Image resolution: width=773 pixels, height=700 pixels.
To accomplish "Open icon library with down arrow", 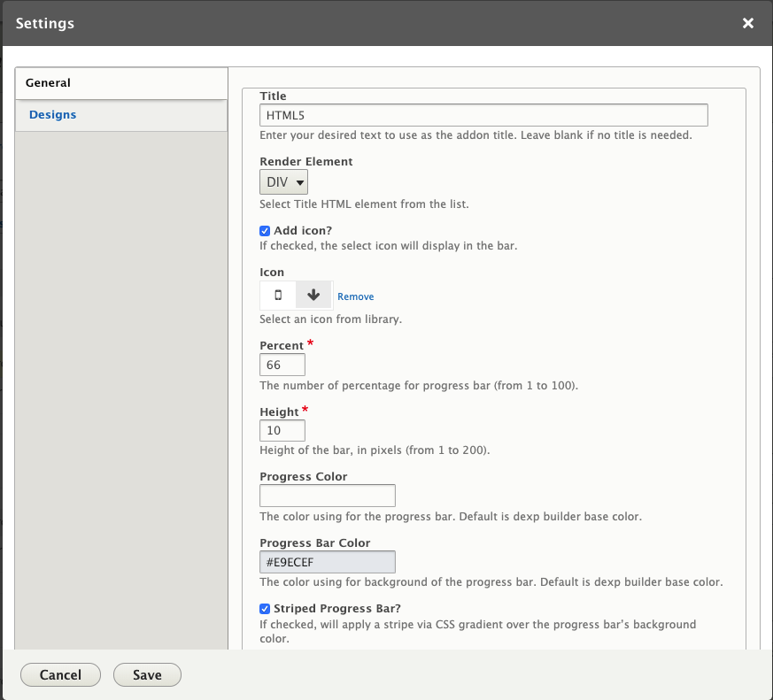I will coord(313,295).
